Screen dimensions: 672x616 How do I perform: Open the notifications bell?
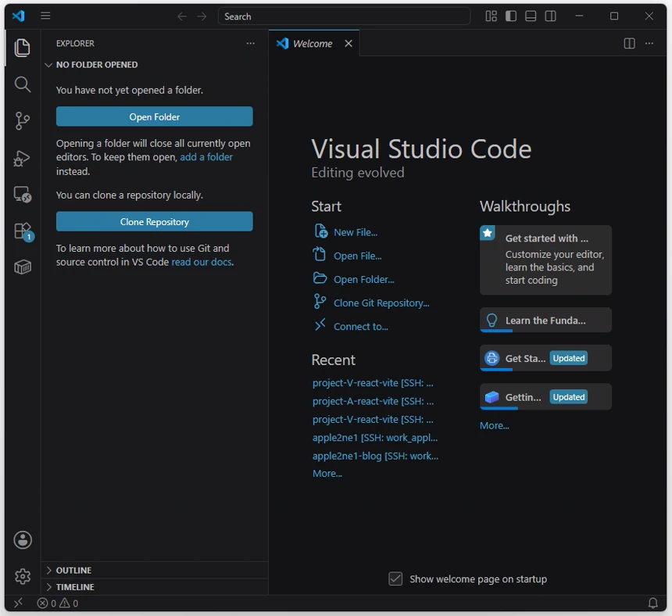pos(652,603)
